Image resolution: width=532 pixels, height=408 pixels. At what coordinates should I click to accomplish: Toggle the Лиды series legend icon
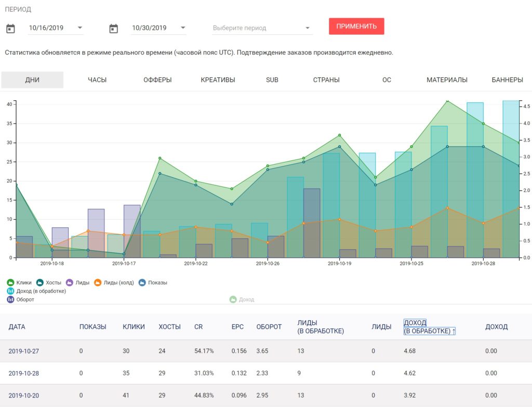point(70,282)
